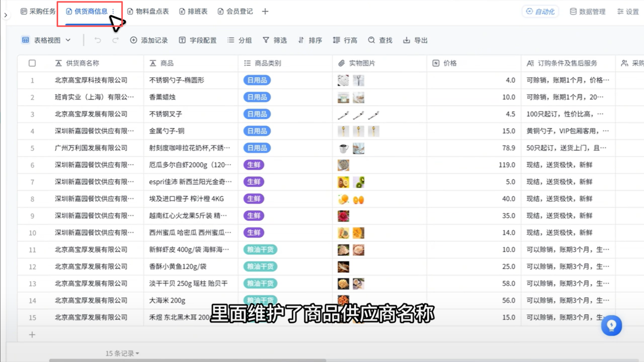Viewport: 644px width, 362px height.
Task: Select the price cell 119.0
Action: 474,165
